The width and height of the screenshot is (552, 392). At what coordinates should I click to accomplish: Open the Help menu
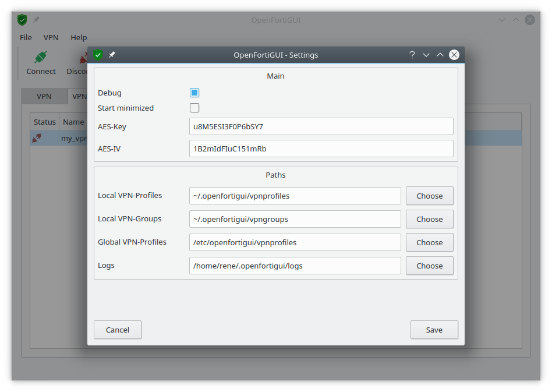point(79,37)
